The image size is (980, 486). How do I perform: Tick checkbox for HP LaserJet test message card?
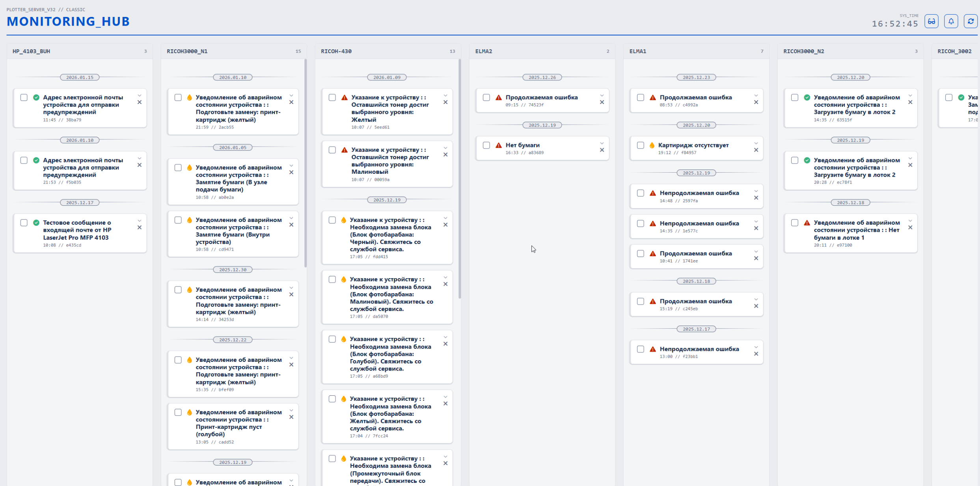coord(24,223)
